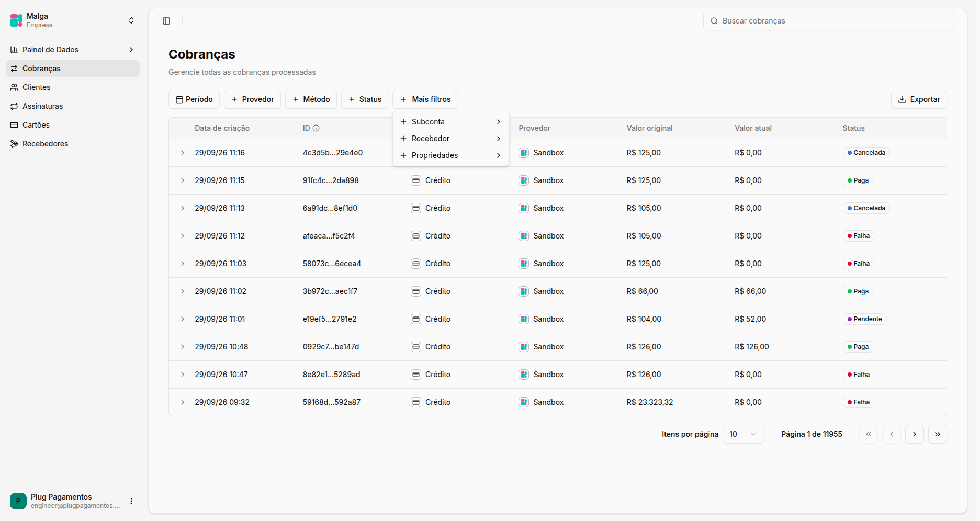Screen dimensions: 980x521
Task: Expand row with ID e19ef5...2791e2
Action: click(183, 319)
